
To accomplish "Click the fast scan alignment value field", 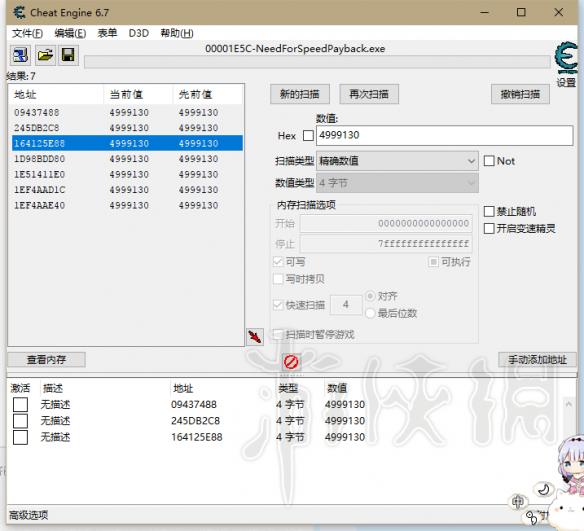I will pyautogui.click(x=346, y=305).
